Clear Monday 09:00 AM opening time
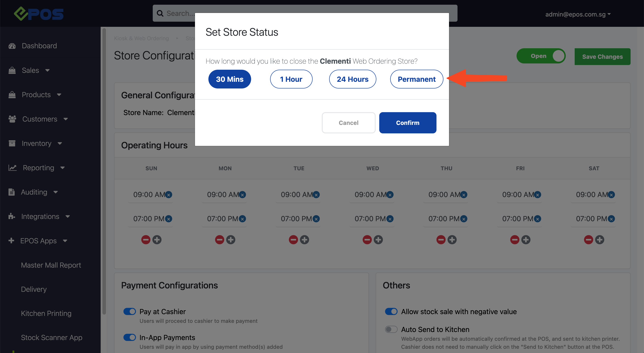 click(x=242, y=195)
